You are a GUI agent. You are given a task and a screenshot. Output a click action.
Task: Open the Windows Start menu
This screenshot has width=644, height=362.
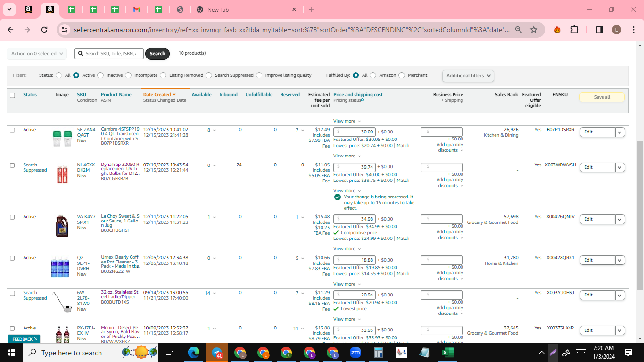point(11,353)
